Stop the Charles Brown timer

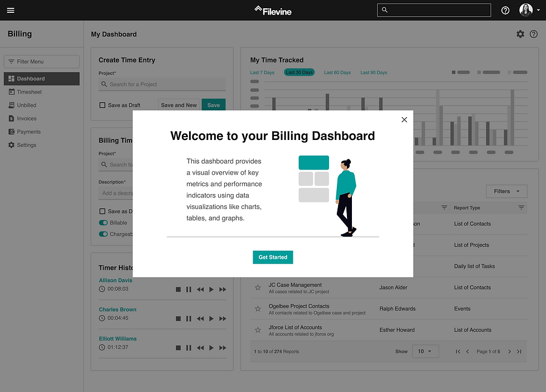point(178,318)
